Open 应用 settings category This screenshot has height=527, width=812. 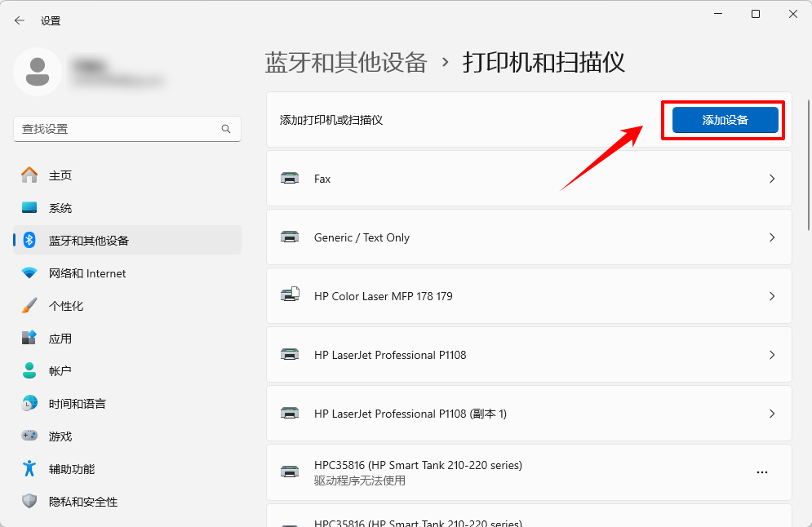[127, 338]
